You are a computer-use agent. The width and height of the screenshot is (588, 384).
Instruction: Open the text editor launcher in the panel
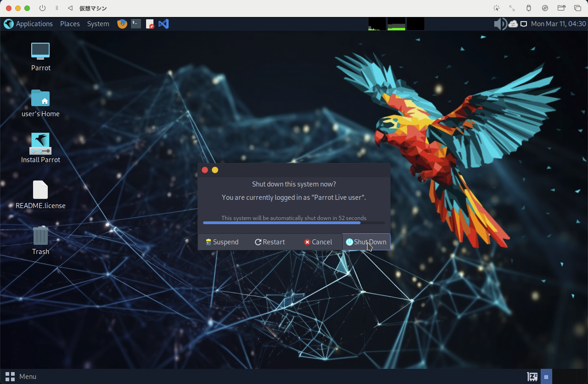[150, 24]
